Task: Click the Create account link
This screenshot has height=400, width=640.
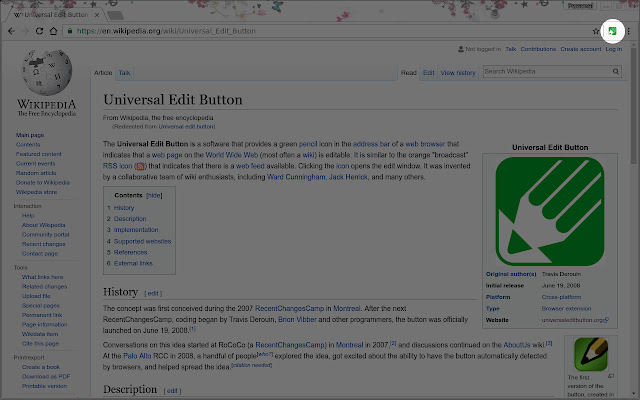Action: (580, 49)
